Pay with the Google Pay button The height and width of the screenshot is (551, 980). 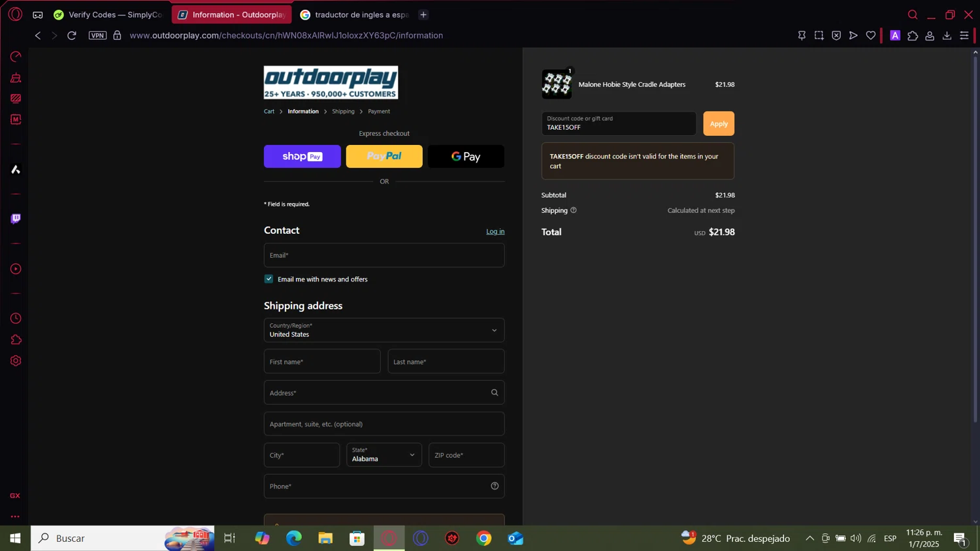tap(466, 157)
